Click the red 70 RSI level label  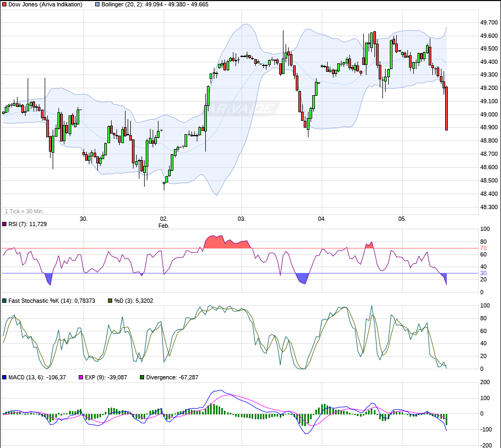click(483, 248)
